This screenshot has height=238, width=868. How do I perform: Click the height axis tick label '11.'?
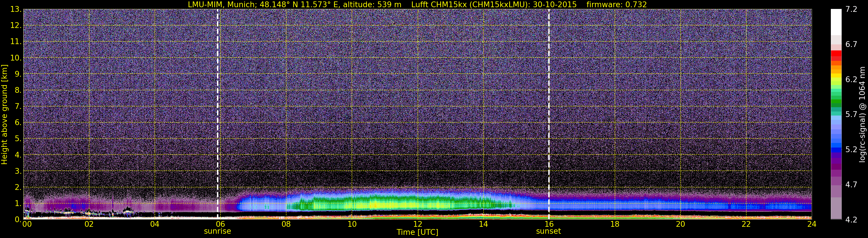tap(16, 42)
